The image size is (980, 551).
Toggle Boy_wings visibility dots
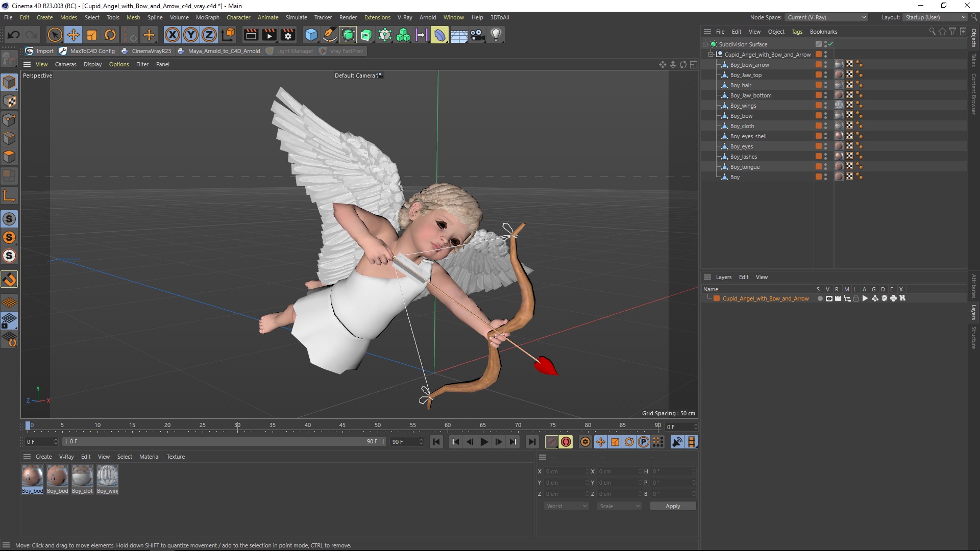tap(825, 105)
